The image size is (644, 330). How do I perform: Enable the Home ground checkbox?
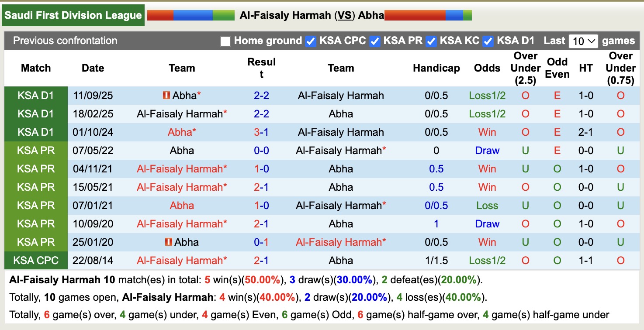225,41
